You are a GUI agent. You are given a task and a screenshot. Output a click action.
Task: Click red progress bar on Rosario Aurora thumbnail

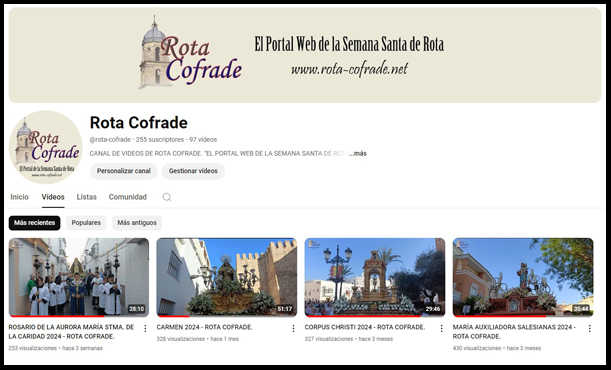[57, 316]
